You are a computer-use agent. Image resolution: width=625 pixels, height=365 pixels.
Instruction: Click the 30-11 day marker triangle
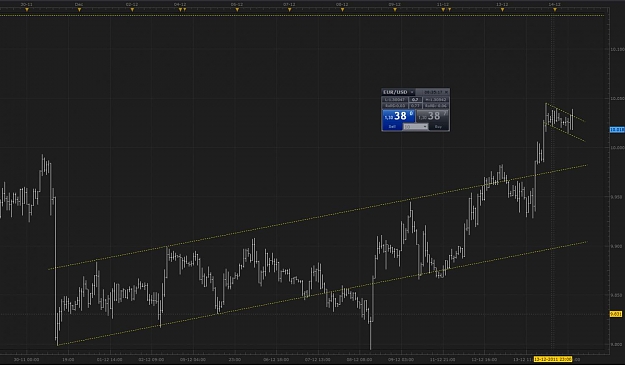tap(27, 10)
